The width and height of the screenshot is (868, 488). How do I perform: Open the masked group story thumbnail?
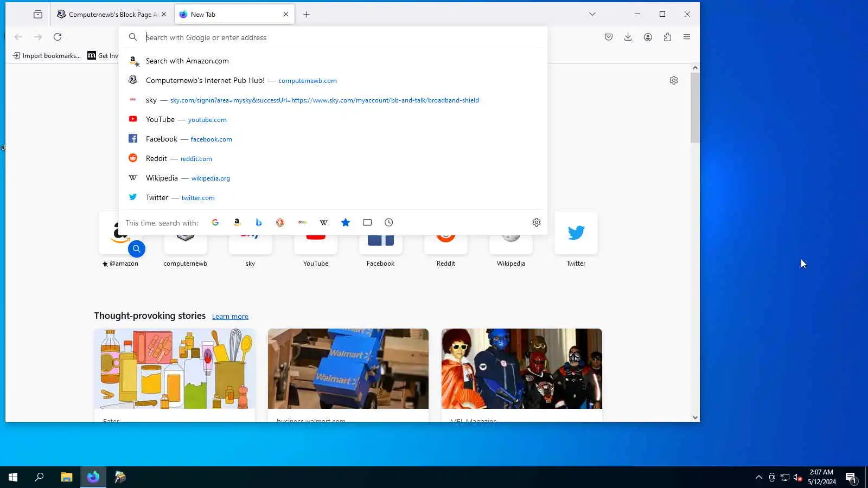tap(522, 369)
